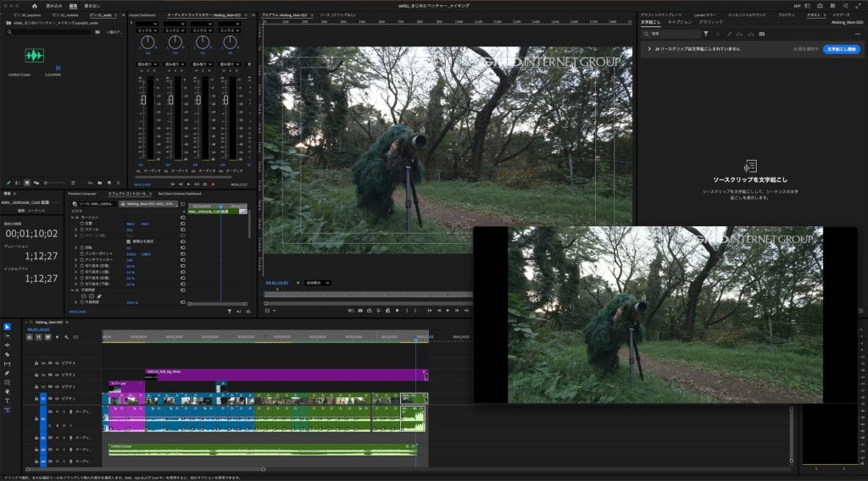This screenshot has height=481, width=868.
Task: Open the 全体表示 zoom level dropdown
Action: click(317, 282)
